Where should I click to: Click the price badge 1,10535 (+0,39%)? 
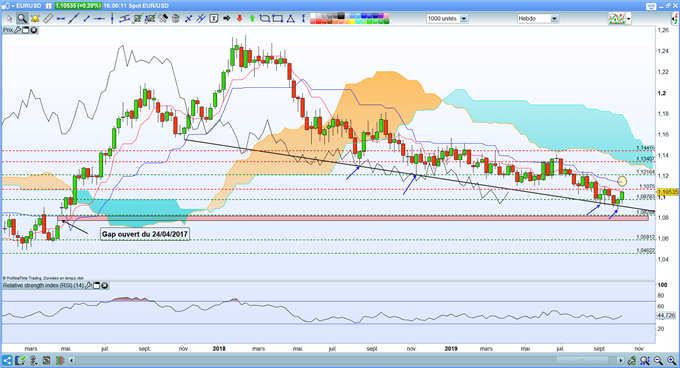click(78, 6)
